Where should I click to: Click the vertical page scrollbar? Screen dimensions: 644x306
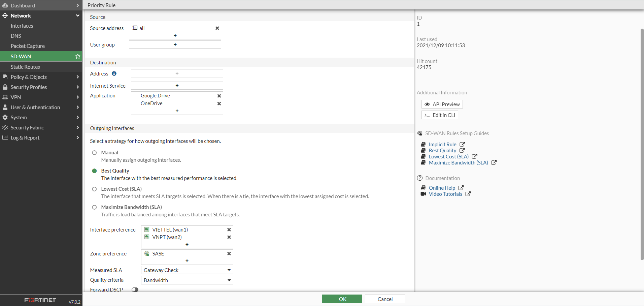[642, 144]
